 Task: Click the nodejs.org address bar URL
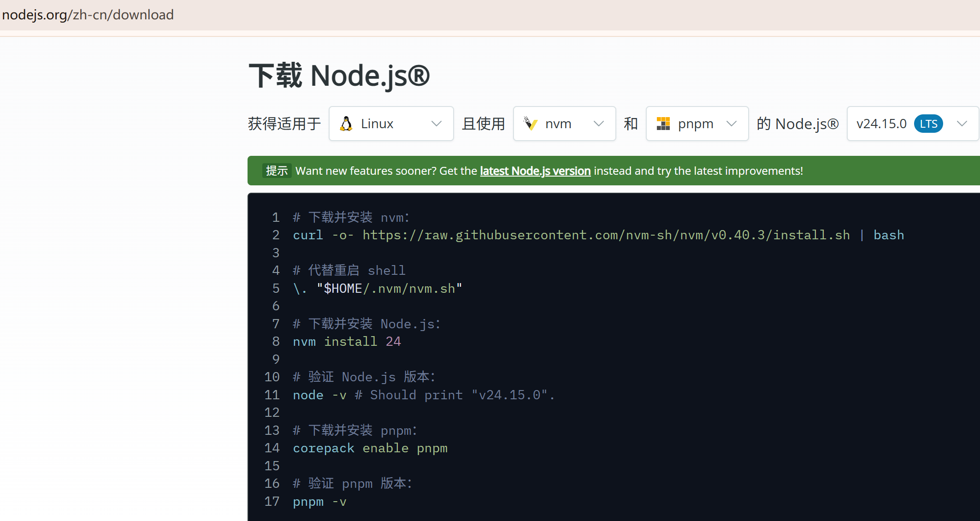pos(88,15)
